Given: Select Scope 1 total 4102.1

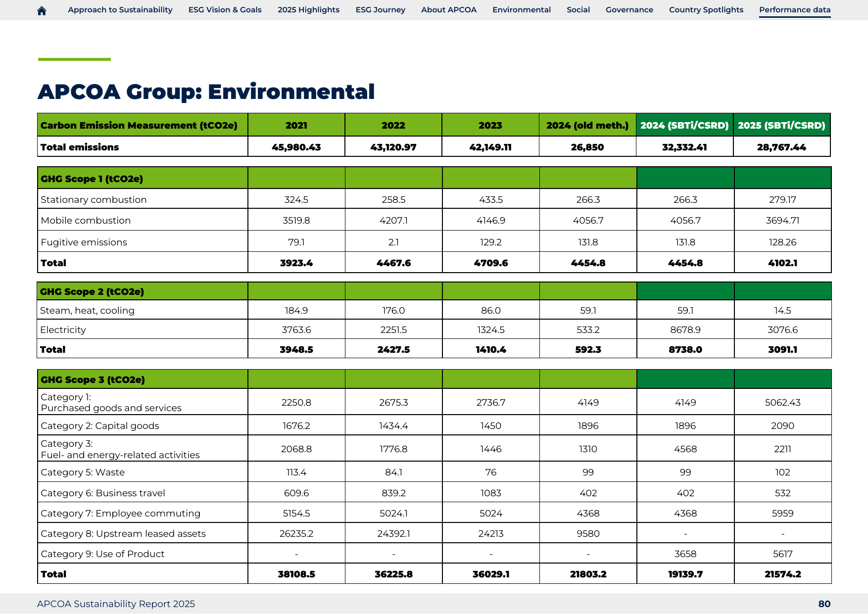Looking at the screenshot, I should pos(782,263).
